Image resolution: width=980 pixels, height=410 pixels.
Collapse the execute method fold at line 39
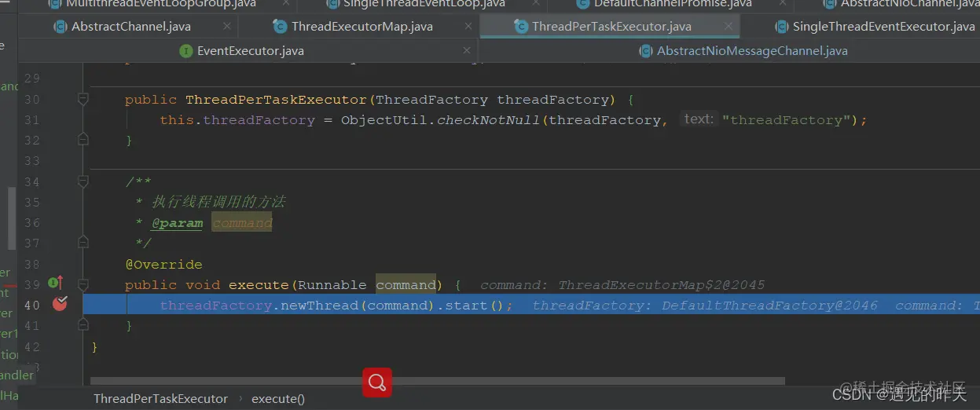point(83,284)
